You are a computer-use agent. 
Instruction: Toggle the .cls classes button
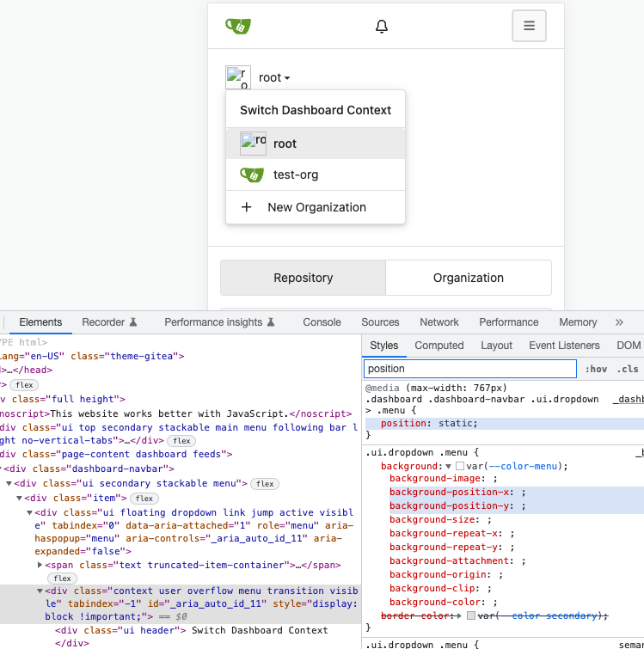pos(628,369)
